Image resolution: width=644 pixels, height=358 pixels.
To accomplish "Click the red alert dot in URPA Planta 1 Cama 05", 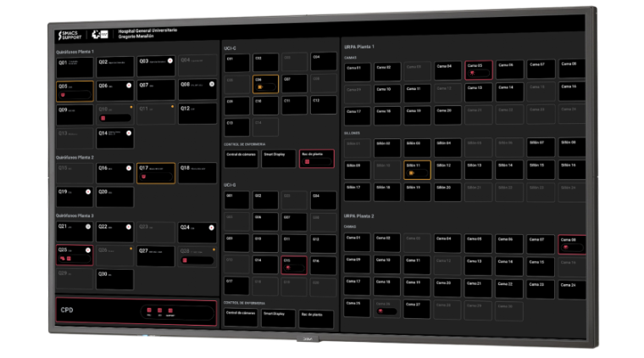I will click(x=471, y=73).
